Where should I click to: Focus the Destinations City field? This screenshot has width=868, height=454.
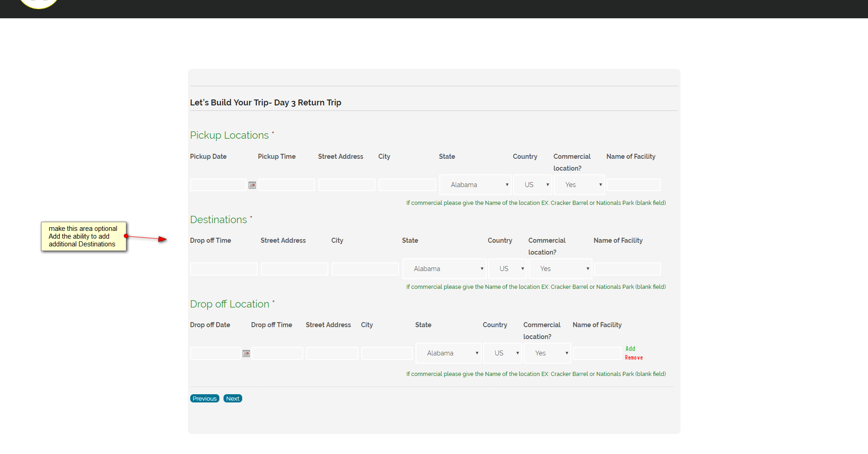(365, 269)
